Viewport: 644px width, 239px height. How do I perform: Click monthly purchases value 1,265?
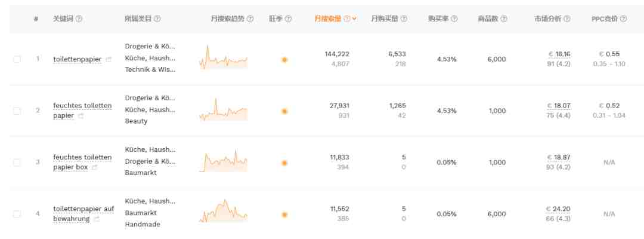[x=398, y=106]
